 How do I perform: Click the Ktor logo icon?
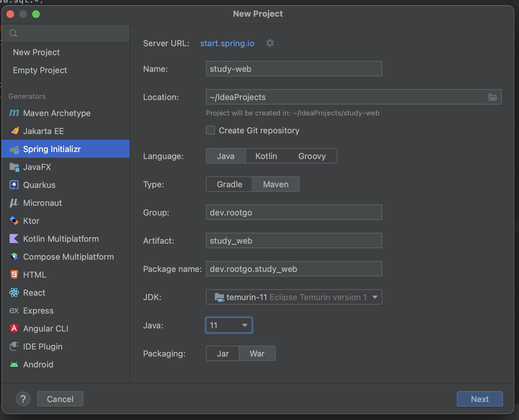(x=14, y=221)
